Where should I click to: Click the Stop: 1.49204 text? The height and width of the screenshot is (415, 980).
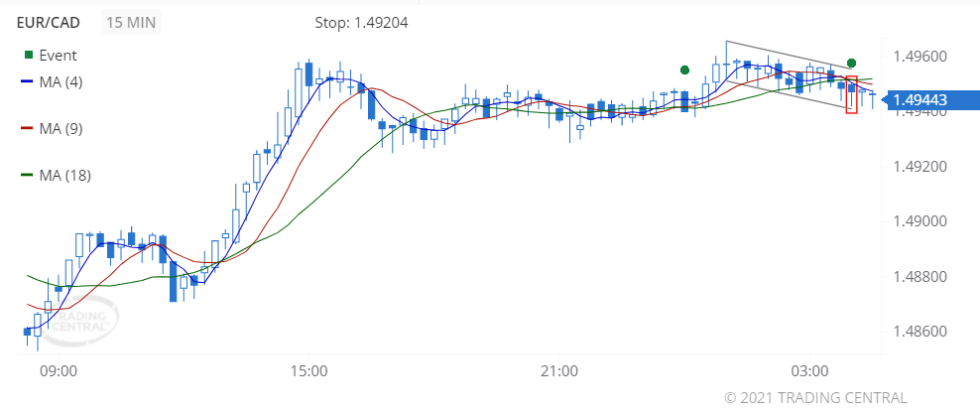362,23
